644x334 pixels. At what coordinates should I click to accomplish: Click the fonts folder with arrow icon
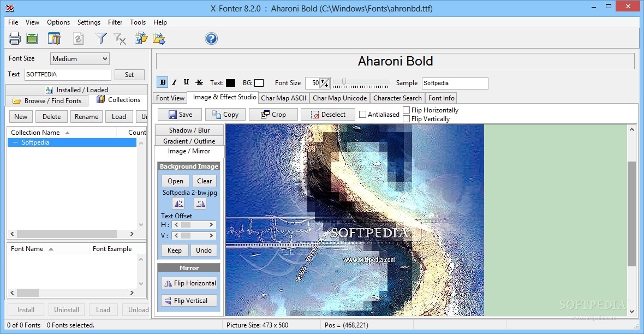click(x=159, y=39)
